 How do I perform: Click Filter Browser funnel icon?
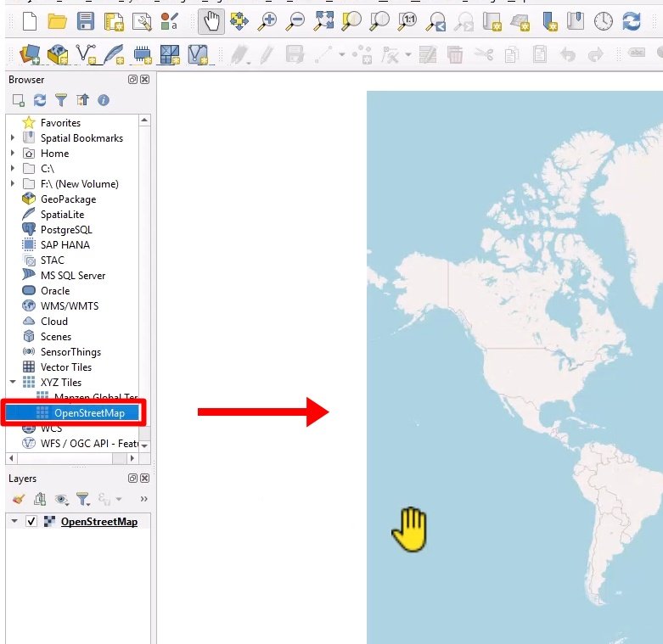(x=61, y=100)
